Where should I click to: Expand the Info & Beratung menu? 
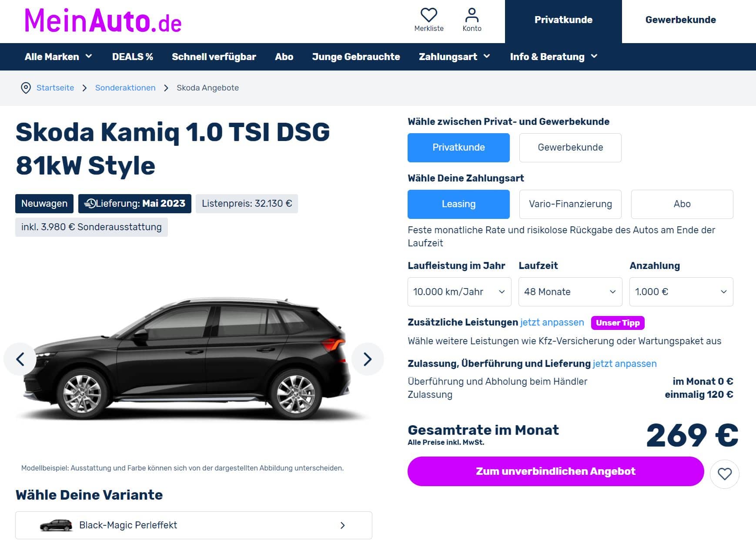554,57
